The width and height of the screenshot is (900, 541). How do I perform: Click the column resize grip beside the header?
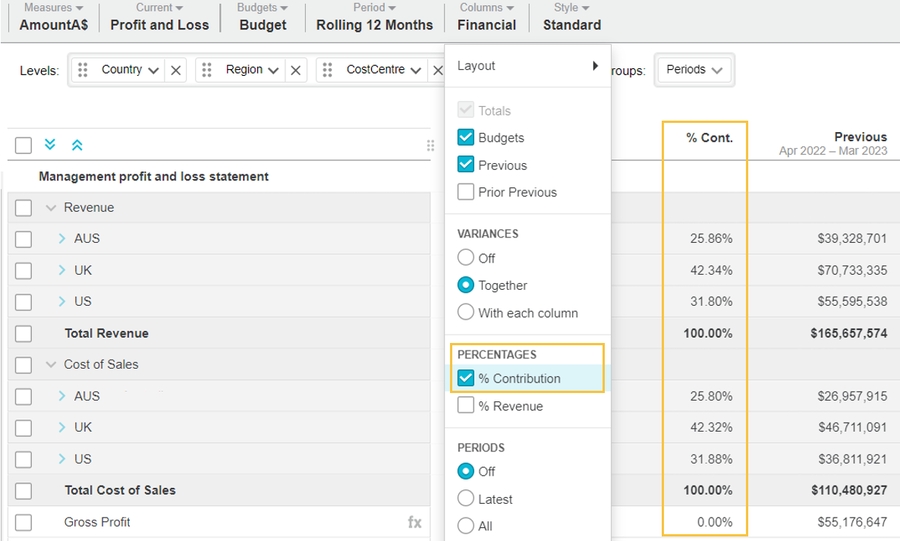coord(430,145)
